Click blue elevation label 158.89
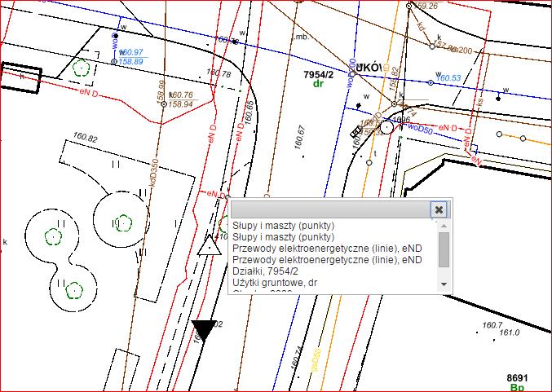The width and height of the screenshot is (552, 392). tap(131, 62)
